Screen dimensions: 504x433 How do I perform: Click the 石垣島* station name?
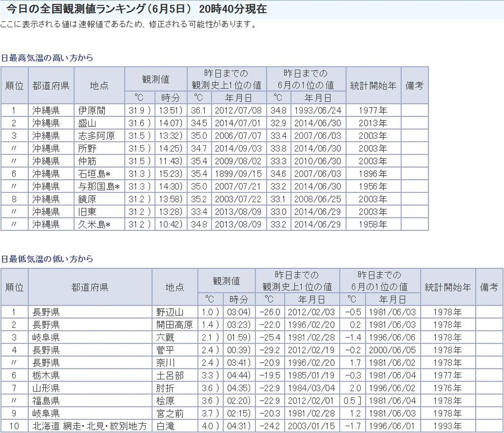click(96, 174)
